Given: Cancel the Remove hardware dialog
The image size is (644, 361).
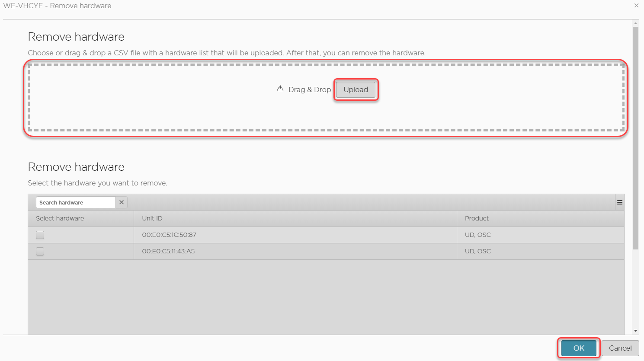Looking at the screenshot, I should coord(620,348).
